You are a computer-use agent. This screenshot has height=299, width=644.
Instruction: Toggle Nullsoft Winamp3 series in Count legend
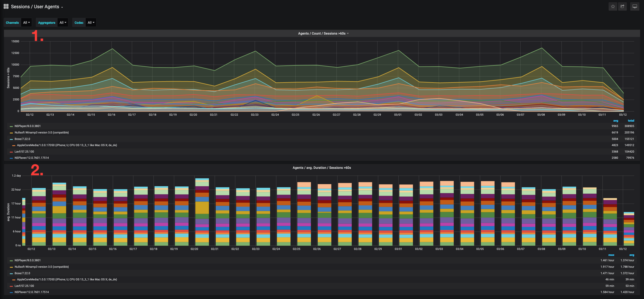(x=42, y=132)
